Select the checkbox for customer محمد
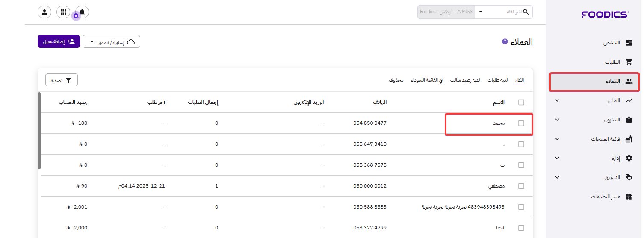Screen dimensions: 644x238 tap(521, 123)
